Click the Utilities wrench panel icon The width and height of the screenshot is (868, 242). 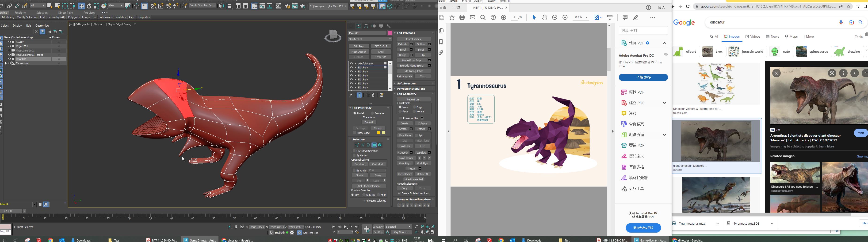coord(389,26)
